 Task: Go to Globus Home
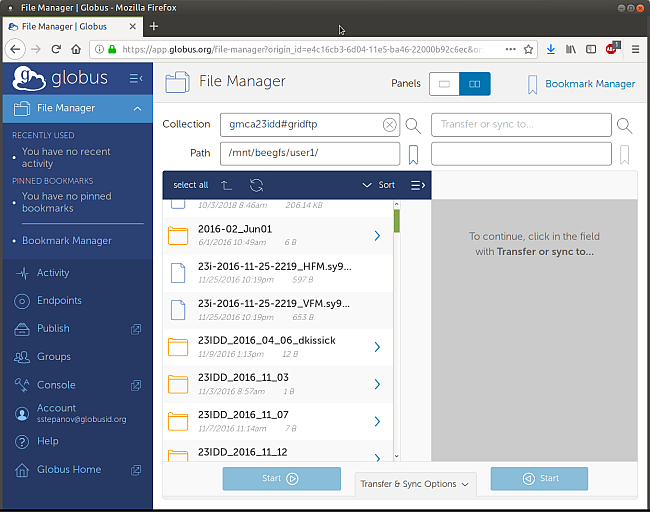(69, 469)
